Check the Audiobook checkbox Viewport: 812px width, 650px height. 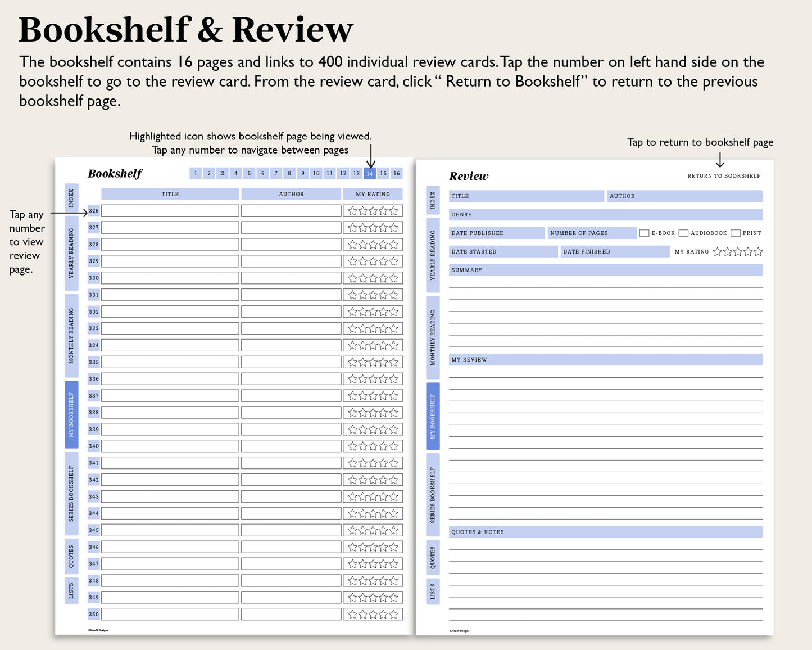pos(683,233)
